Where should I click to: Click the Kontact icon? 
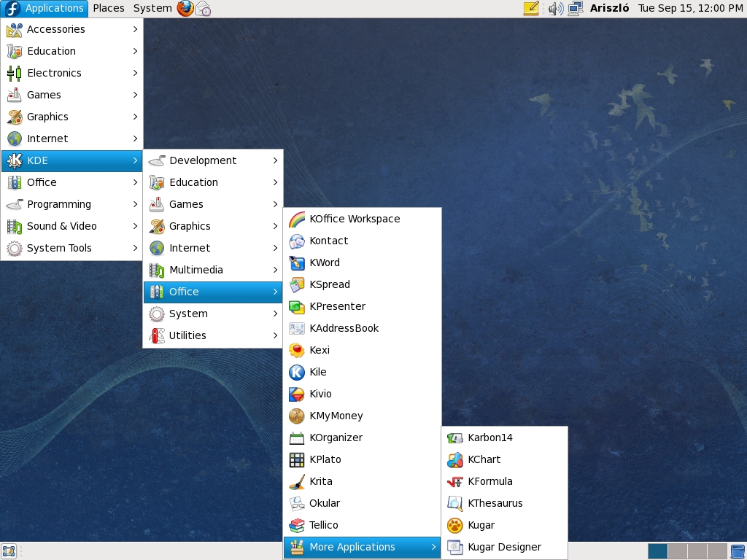click(x=297, y=241)
